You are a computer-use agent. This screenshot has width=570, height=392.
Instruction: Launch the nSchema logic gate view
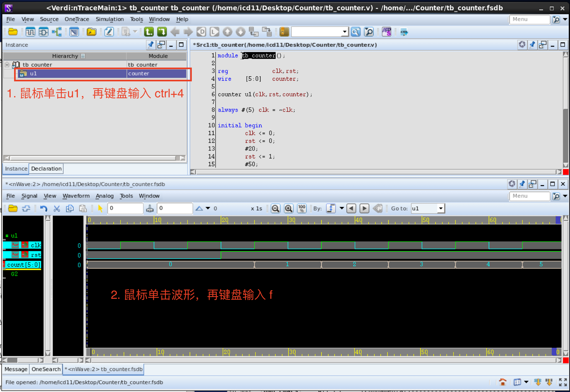pos(43,32)
